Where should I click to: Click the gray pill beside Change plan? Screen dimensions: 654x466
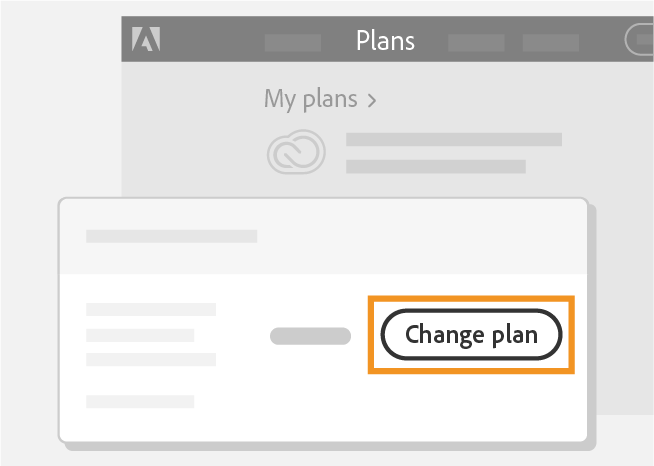310,336
